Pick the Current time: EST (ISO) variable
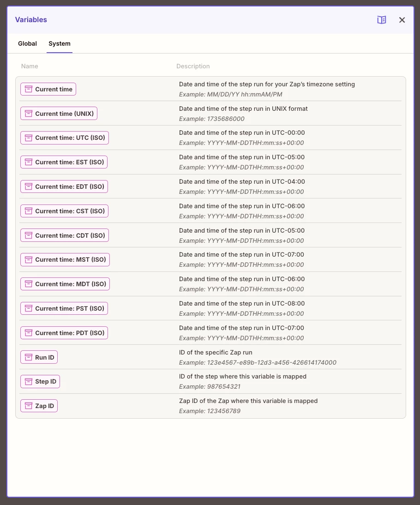This screenshot has width=420, height=505. [x=64, y=162]
